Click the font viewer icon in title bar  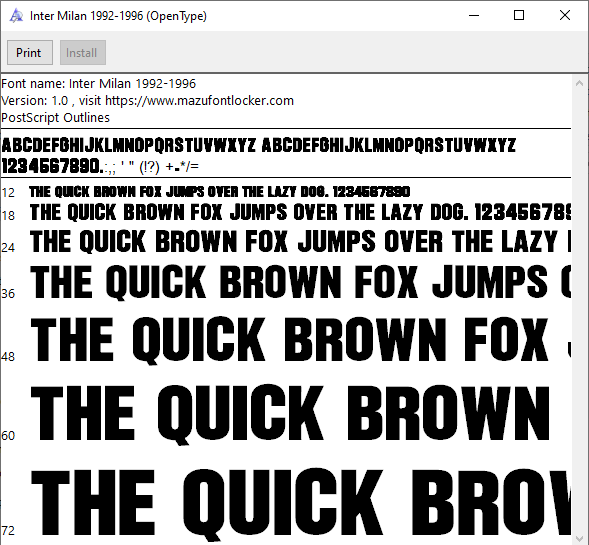pos(16,16)
